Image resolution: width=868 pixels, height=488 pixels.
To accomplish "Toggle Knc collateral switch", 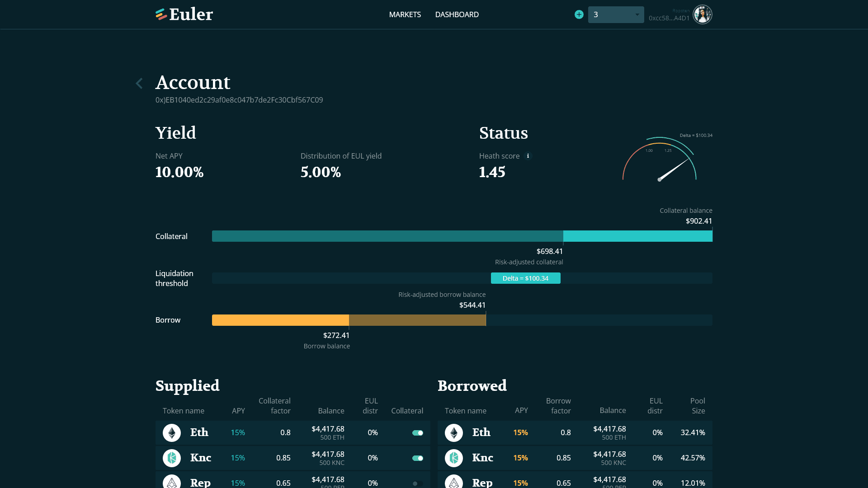I will (x=418, y=458).
